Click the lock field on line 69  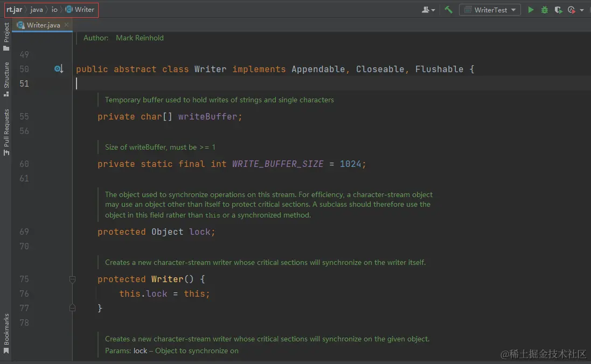(200, 232)
